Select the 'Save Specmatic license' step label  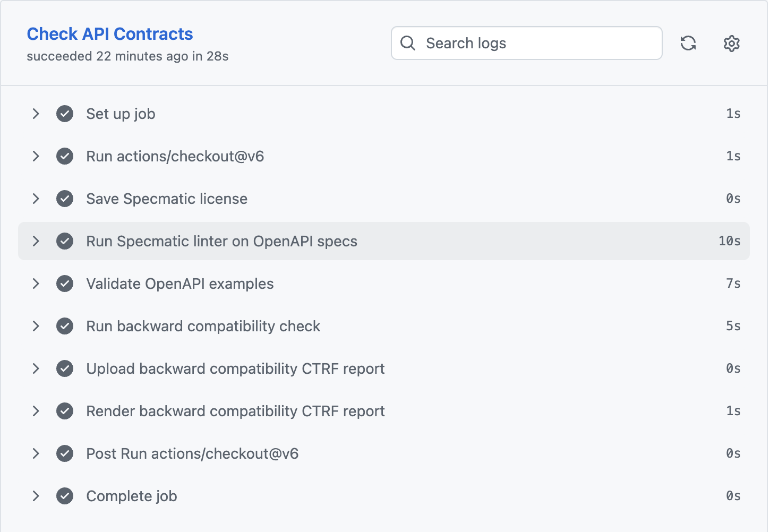point(167,199)
